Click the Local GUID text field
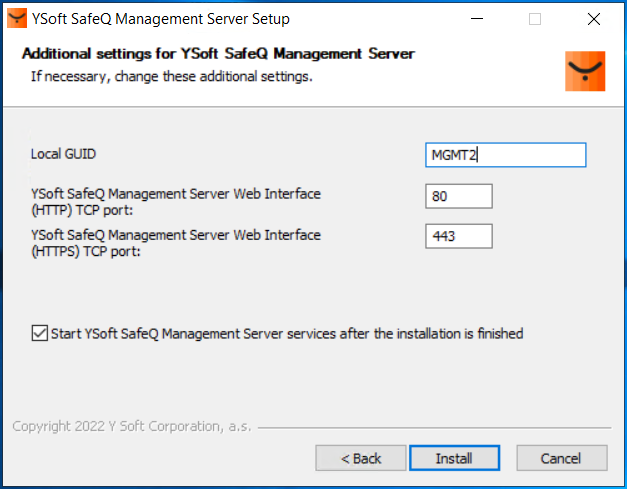 click(x=505, y=155)
